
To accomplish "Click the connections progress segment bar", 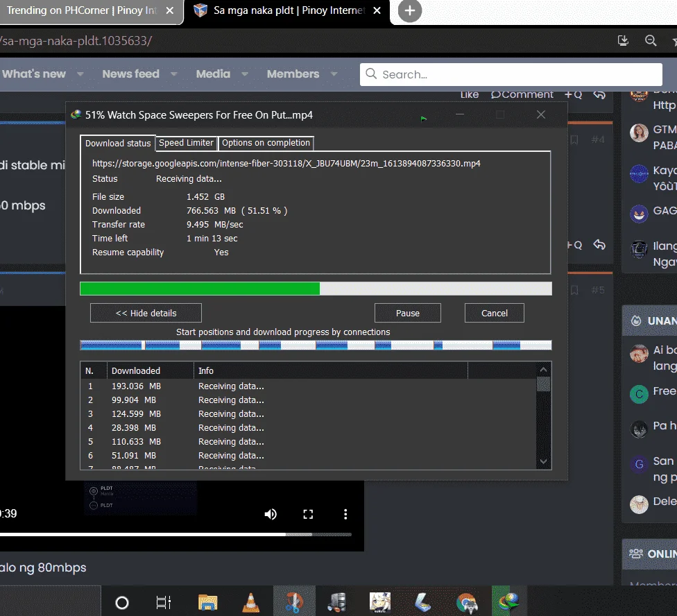I will [316, 345].
